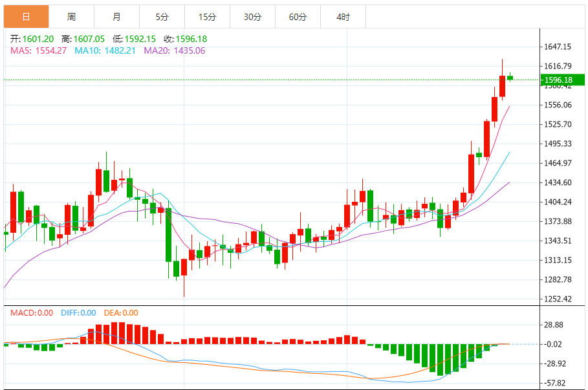This screenshot has height=390, width=588.
Task: Click the 1495.33 price axis label
Action: [558, 144]
